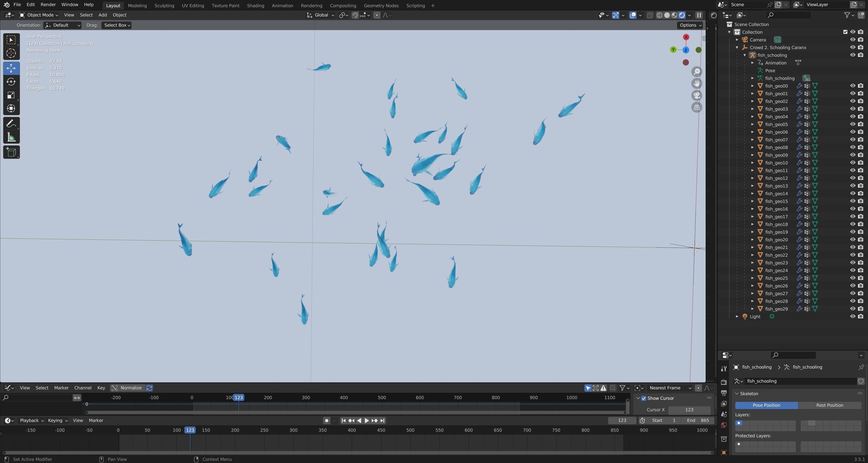Jump to the start frame
The height and width of the screenshot is (463, 868).
click(343, 420)
